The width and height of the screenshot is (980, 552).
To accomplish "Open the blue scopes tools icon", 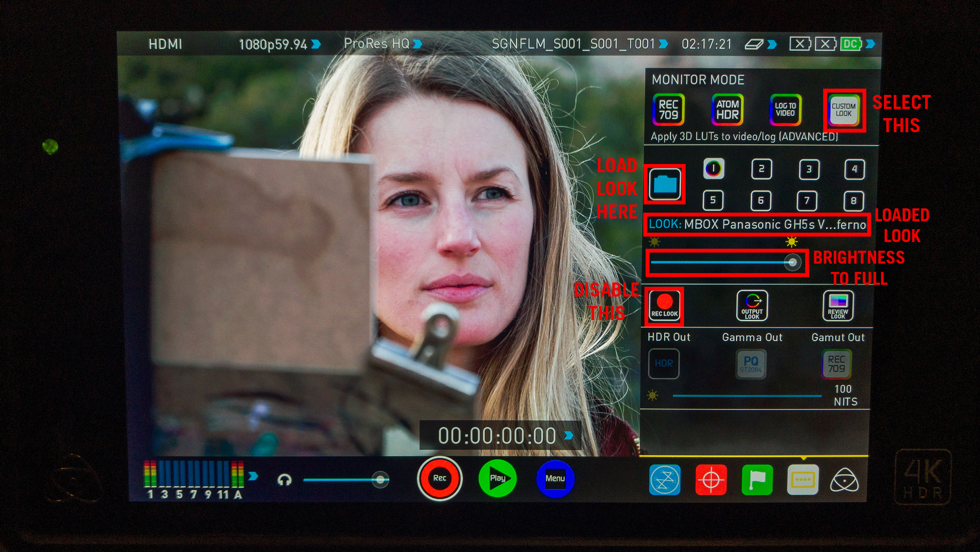I will 664,480.
